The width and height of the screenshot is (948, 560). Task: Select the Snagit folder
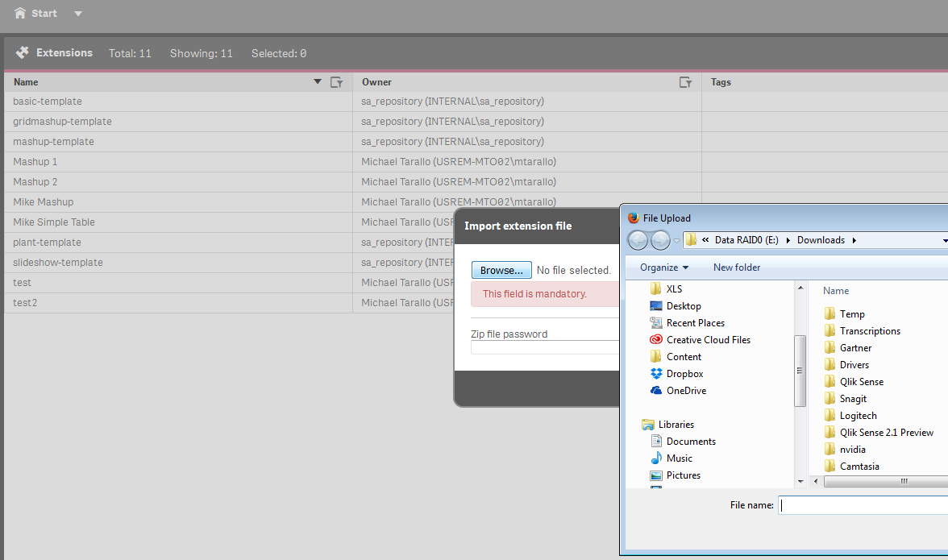(845, 398)
